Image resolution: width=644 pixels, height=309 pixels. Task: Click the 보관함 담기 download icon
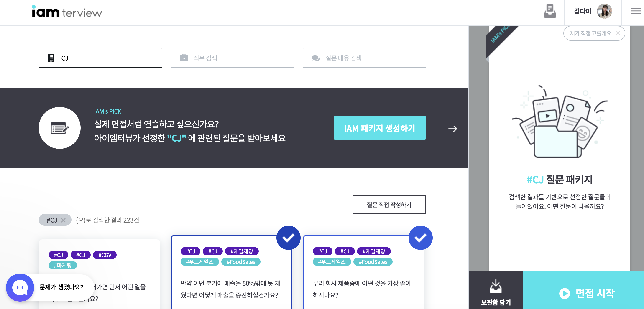[496, 286]
